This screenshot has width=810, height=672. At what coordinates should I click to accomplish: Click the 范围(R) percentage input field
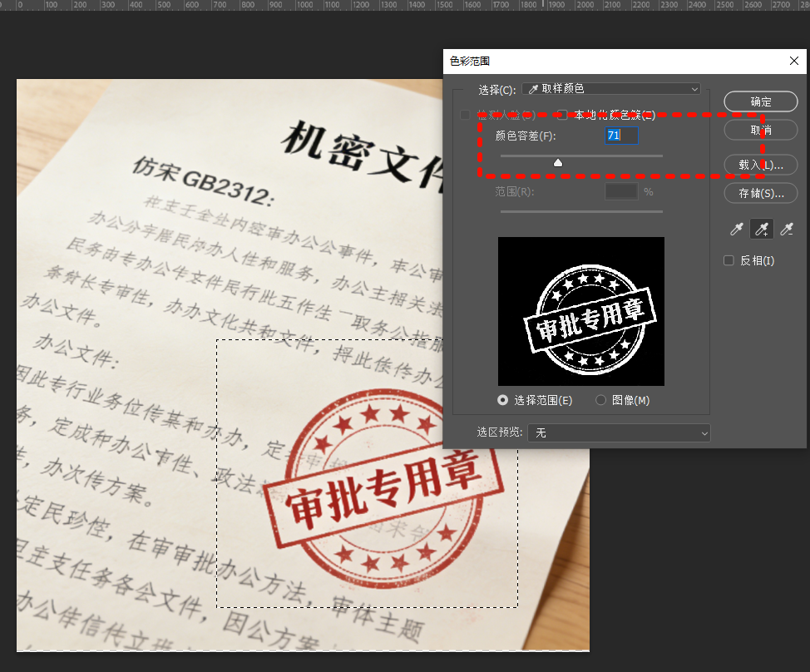[x=620, y=191]
